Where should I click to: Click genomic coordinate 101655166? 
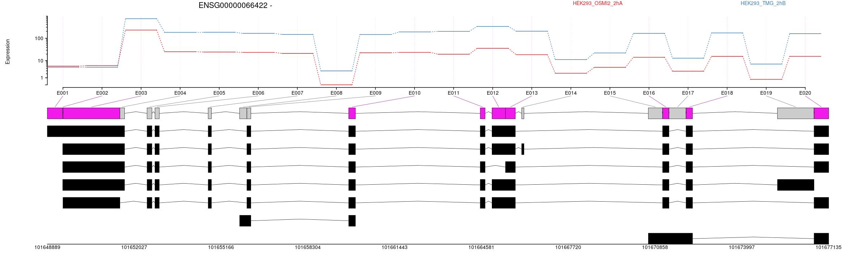tap(221, 248)
